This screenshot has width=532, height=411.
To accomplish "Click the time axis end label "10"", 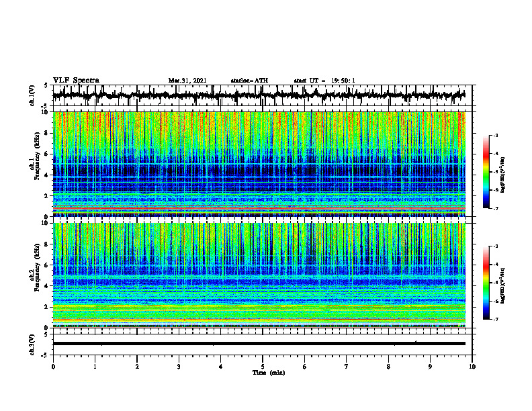I will coord(472,367).
